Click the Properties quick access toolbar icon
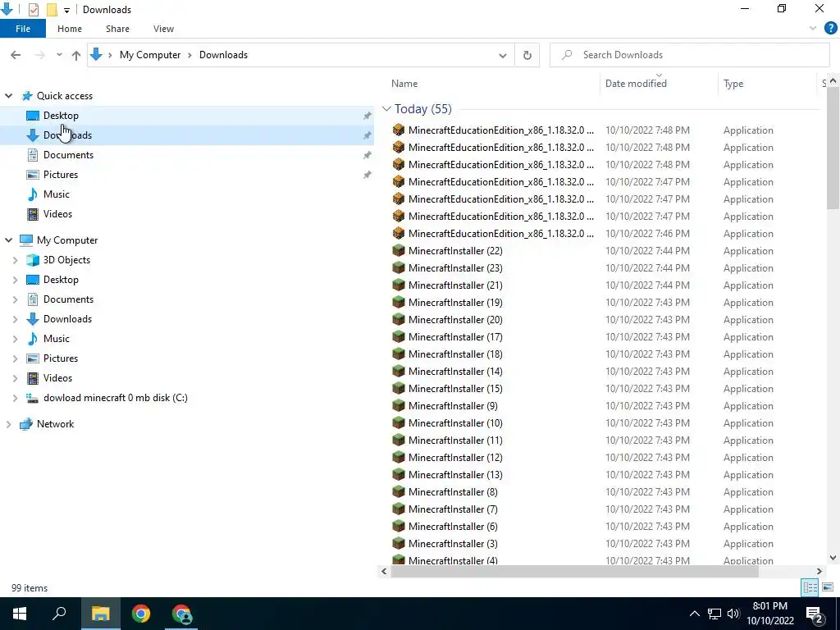Screen dimensions: 840x630 click(x=33, y=10)
